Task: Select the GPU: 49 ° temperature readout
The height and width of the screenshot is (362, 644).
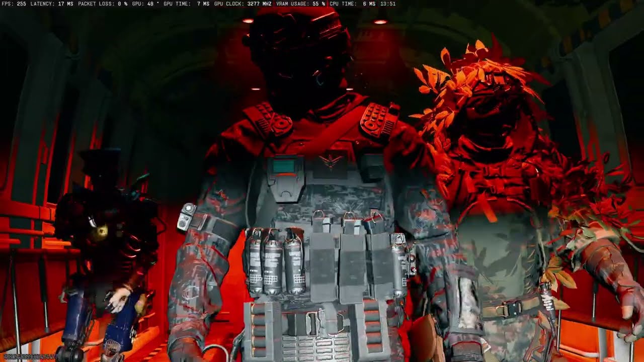Action: 145,4
